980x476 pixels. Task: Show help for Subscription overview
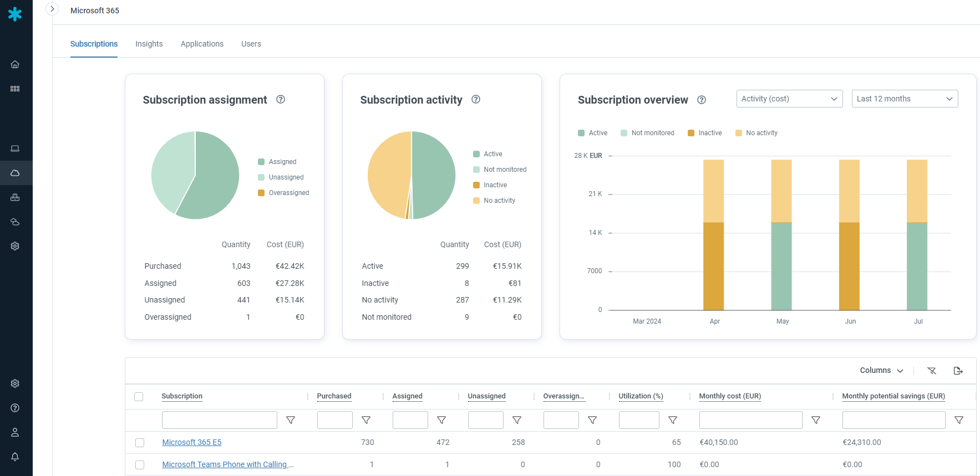702,100
